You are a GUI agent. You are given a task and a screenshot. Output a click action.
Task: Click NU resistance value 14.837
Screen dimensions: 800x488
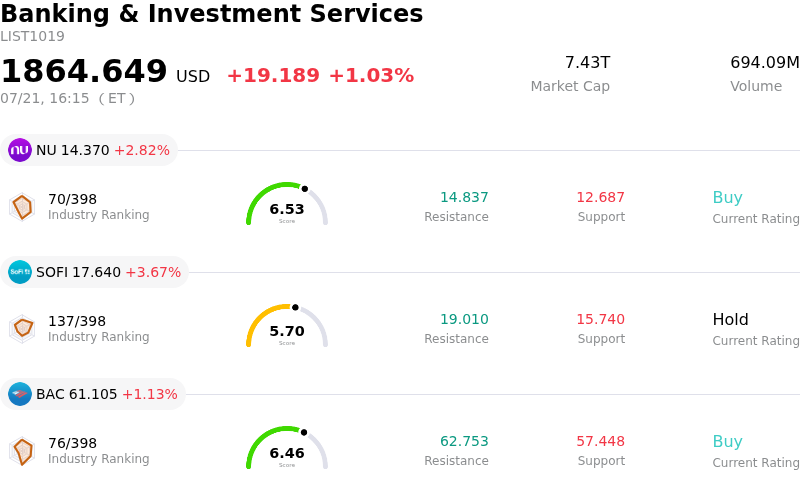[x=464, y=197]
